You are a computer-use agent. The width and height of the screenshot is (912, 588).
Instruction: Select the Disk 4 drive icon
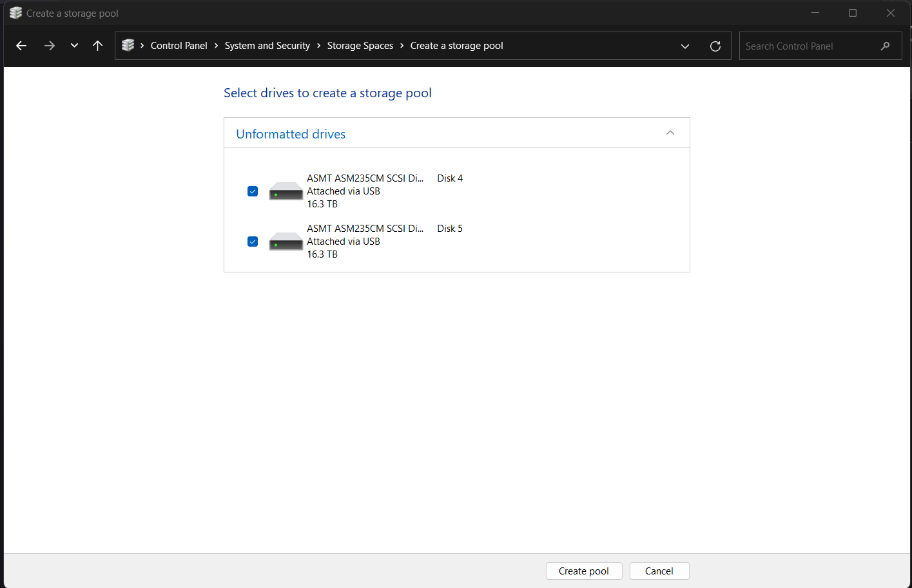click(286, 191)
